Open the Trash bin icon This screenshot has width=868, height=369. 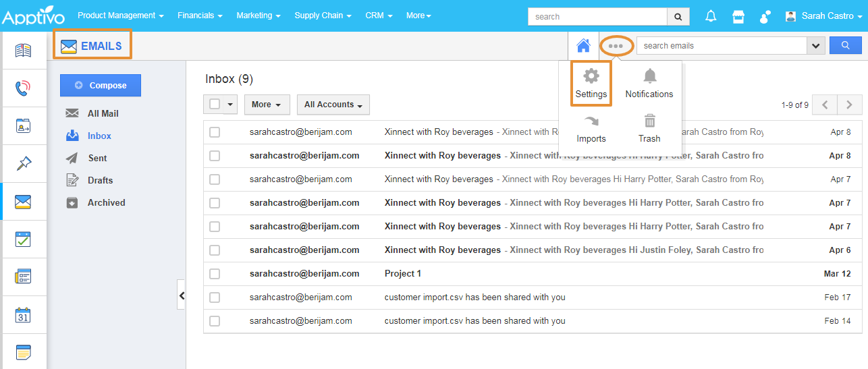click(649, 122)
